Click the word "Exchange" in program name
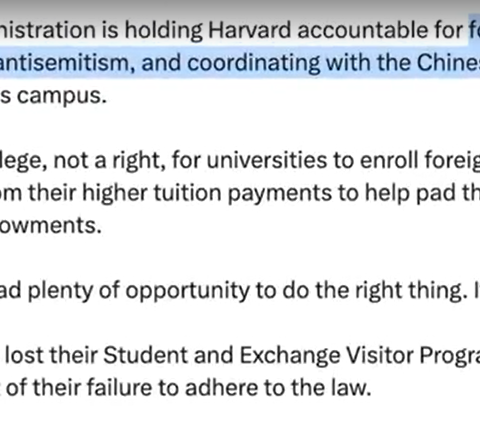Image resolution: width=480 pixels, height=431 pixels. (x=290, y=356)
